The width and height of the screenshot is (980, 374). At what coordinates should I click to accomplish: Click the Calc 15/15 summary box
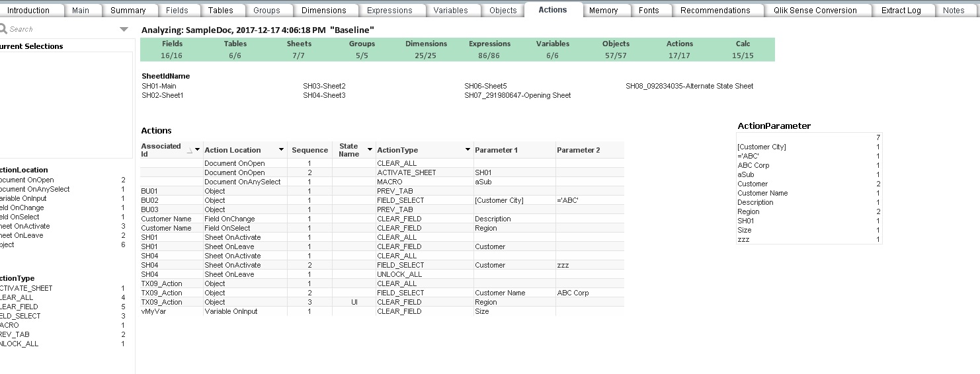coord(743,50)
